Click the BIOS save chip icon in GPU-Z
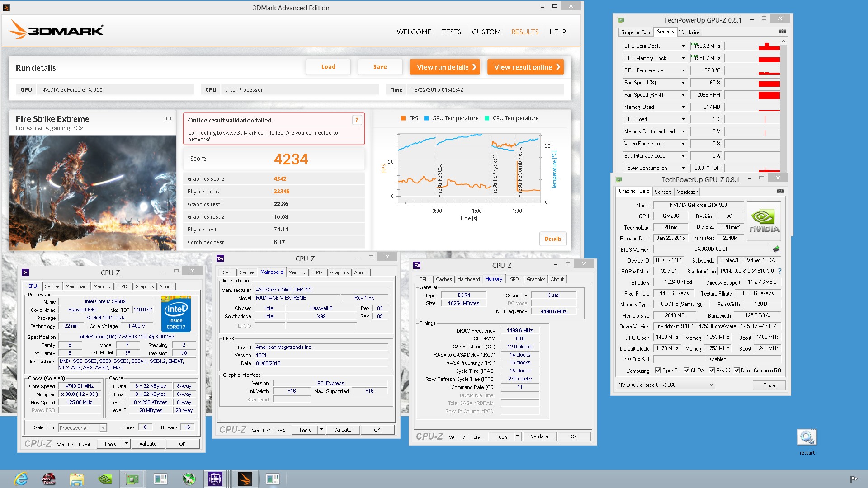The width and height of the screenshot is (868, 488). point(776,249)
